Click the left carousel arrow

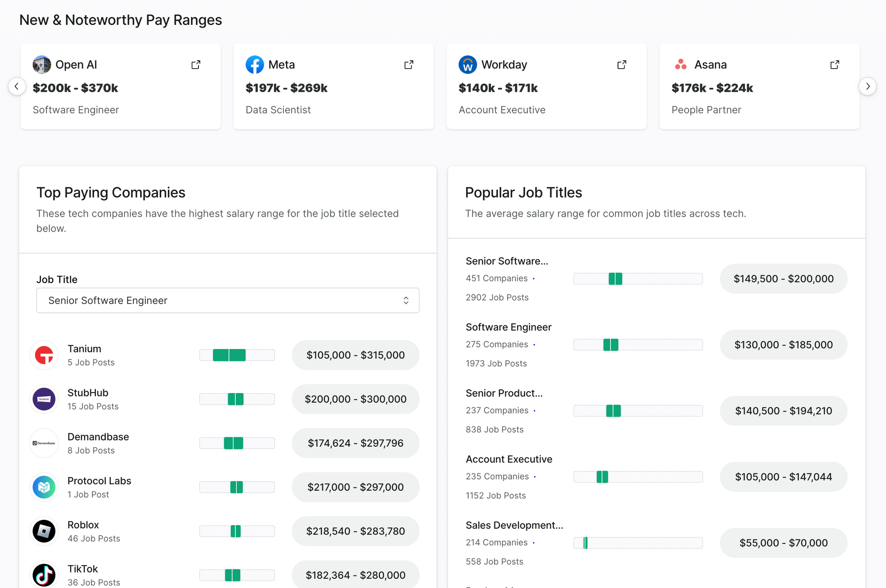(17, 86)
